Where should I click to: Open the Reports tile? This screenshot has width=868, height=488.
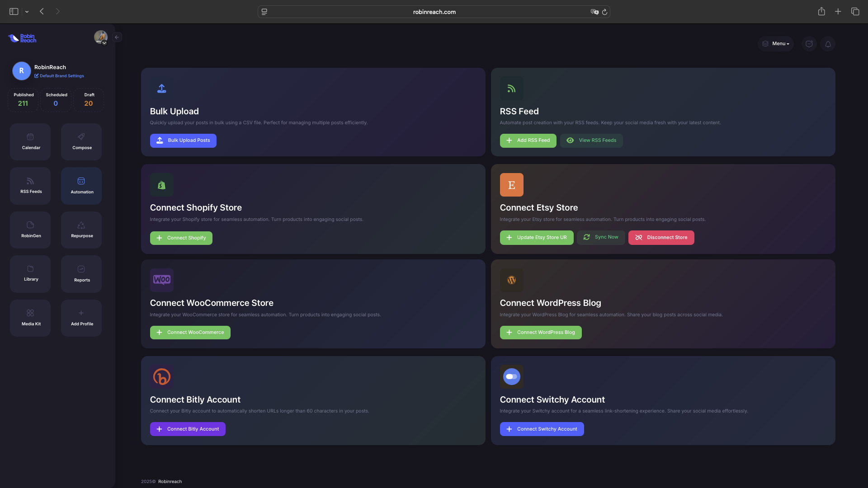click(x=81, y=274)
